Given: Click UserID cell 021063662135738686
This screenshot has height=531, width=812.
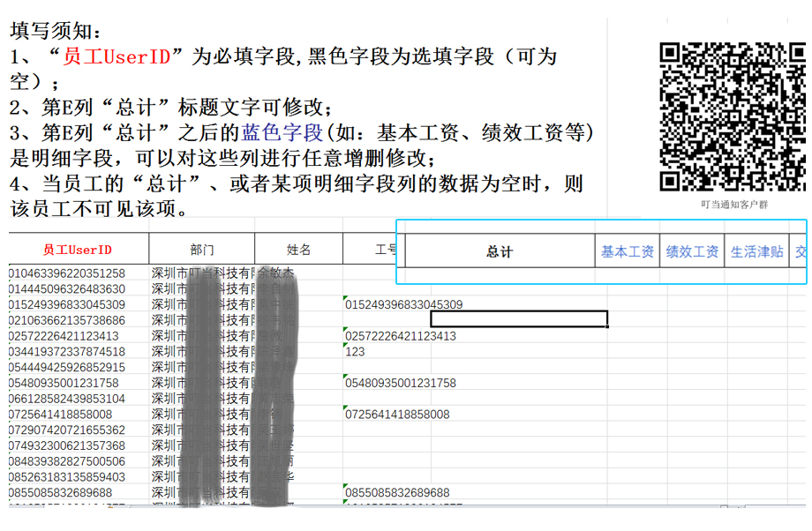Looking at the screenshot, I should pos(67,320).
